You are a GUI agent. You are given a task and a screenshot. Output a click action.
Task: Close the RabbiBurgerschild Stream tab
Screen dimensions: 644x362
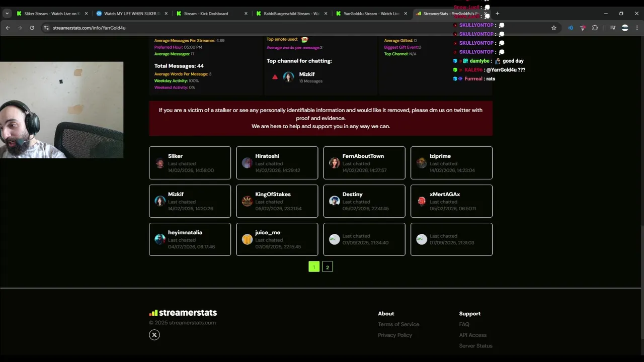tap(326, 14)
